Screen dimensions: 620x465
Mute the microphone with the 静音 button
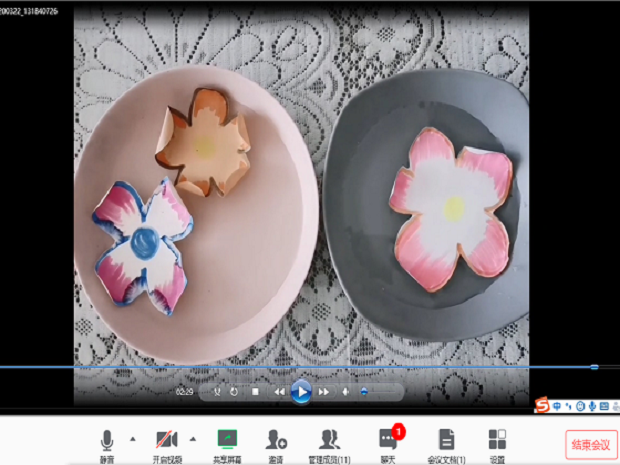point(107,441)
